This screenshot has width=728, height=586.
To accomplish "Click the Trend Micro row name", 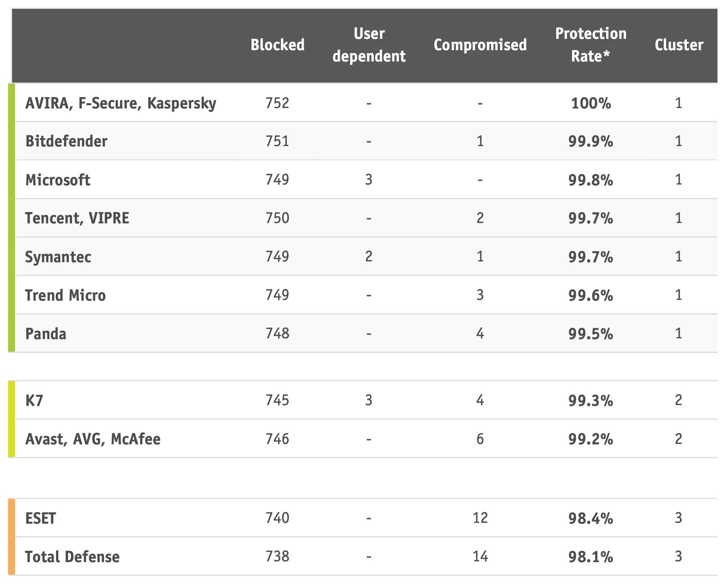I will 65,295.
